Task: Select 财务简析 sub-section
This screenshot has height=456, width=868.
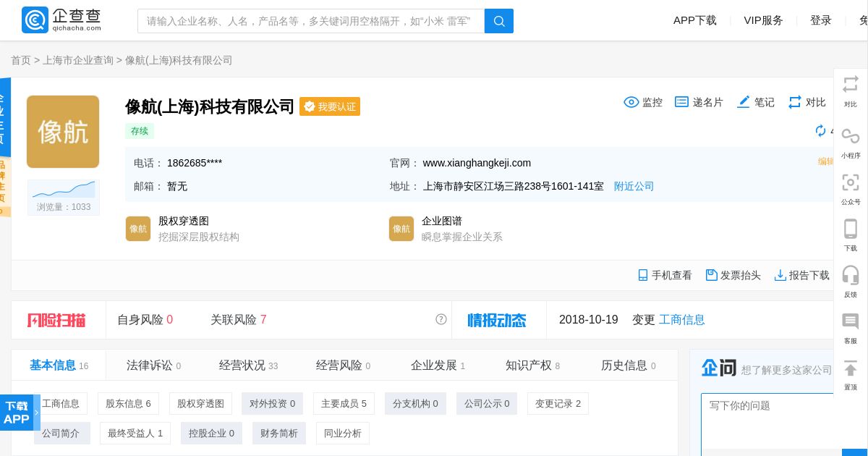Action: tap(279, 433)
